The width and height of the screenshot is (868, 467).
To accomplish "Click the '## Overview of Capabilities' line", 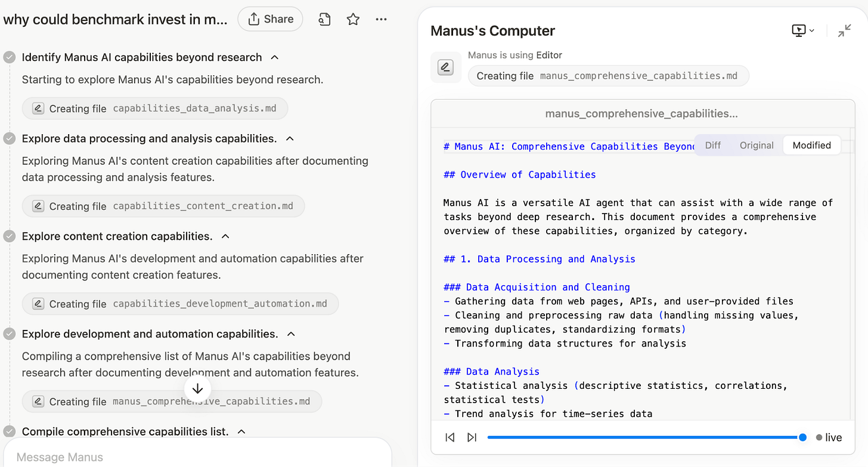I will point(520,175).
